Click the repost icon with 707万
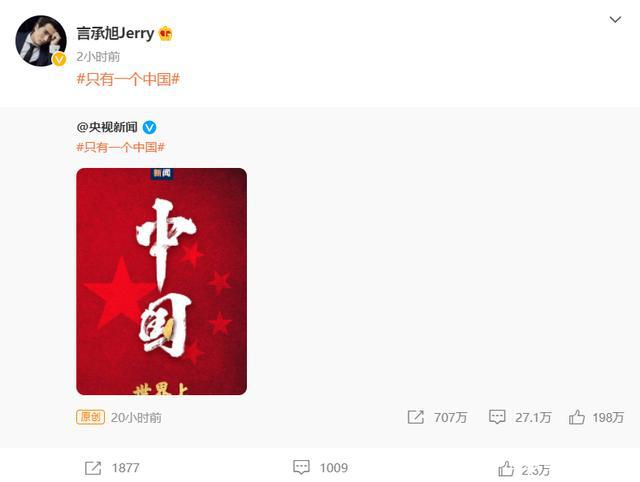 [x=416, y=417]
